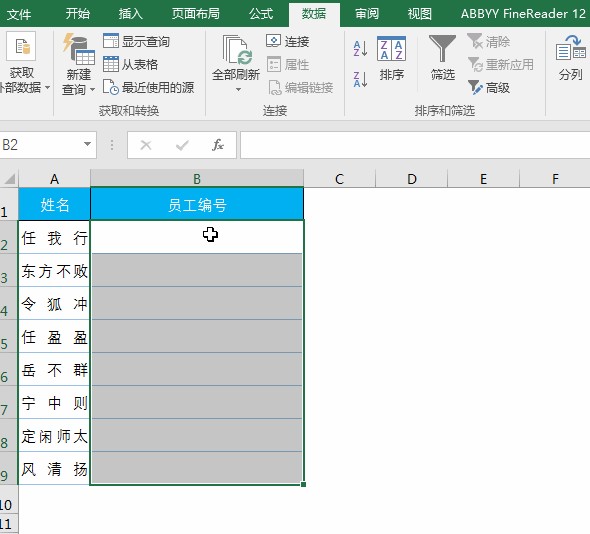Expand the 新建查询 dropdown arrow

[x=92, y=90]
